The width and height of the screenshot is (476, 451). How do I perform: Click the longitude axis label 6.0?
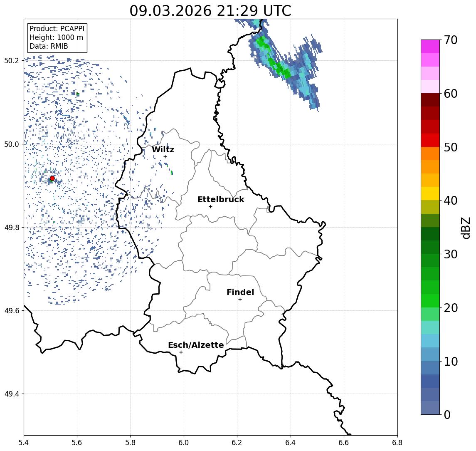pos(184,443)
